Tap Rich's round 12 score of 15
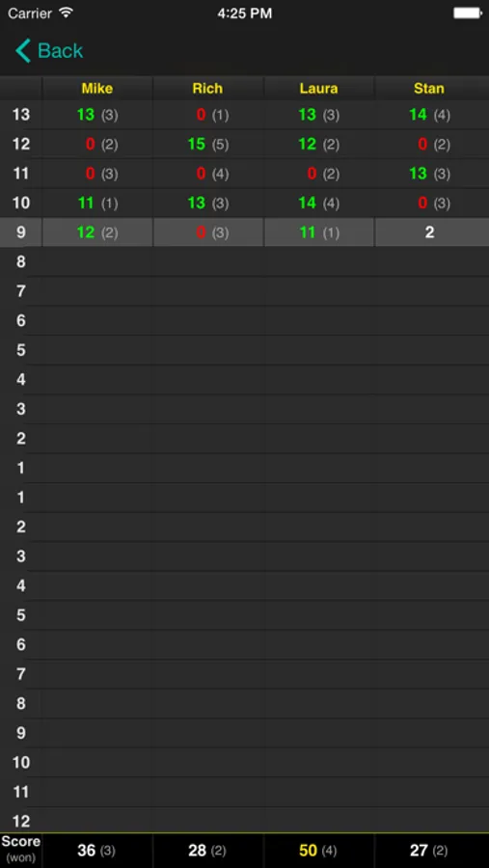This screenshot has width=489, height=868. click(197, 145)
